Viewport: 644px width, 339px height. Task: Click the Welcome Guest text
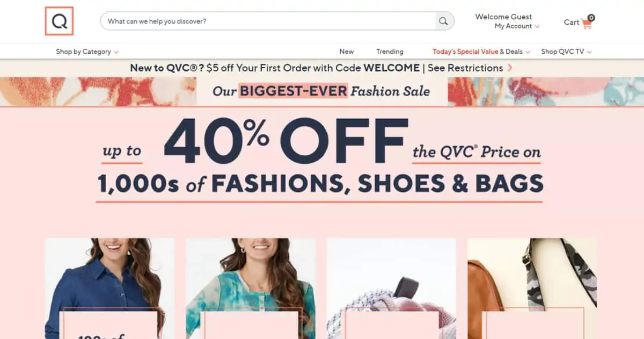[503, 17]
